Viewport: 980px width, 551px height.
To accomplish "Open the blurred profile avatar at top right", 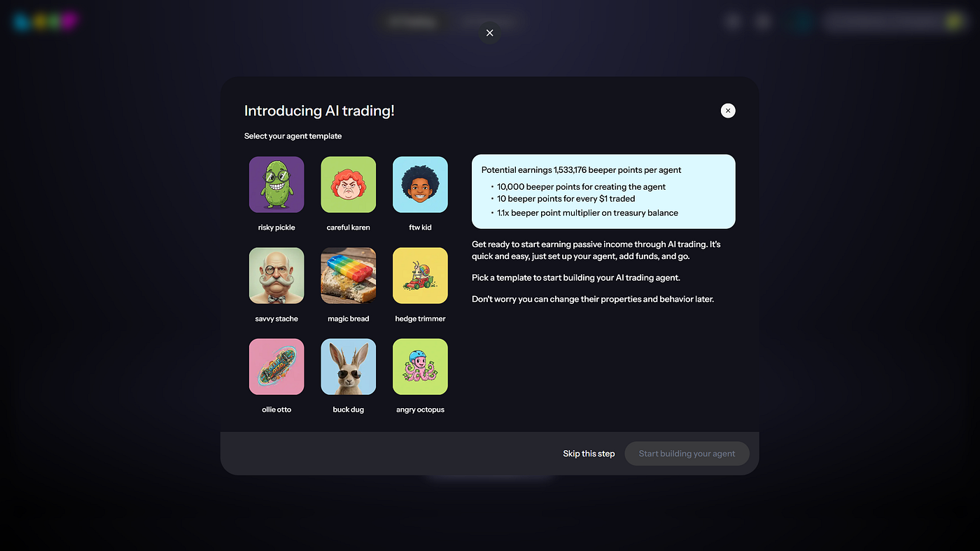I will (x=953, y=22).
